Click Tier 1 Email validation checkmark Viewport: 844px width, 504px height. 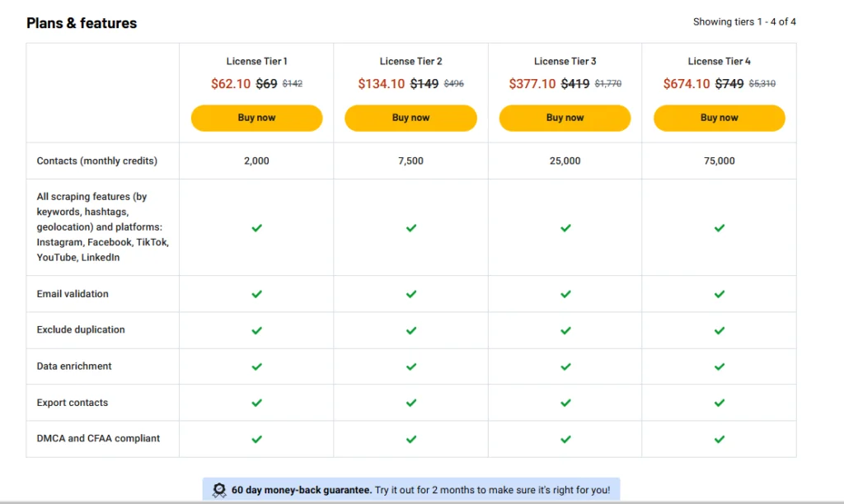tap(256, 294)
